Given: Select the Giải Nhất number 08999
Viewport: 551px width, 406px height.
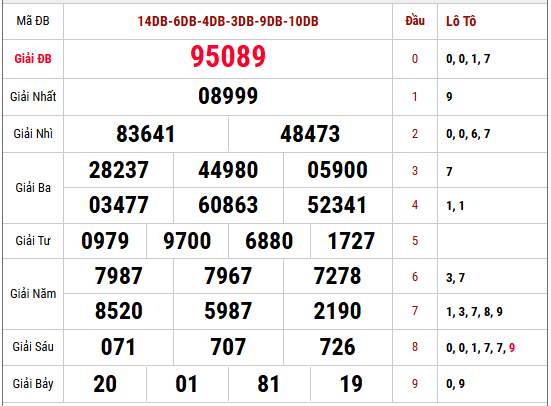Looking at the screenshot, I should point(228,96).
